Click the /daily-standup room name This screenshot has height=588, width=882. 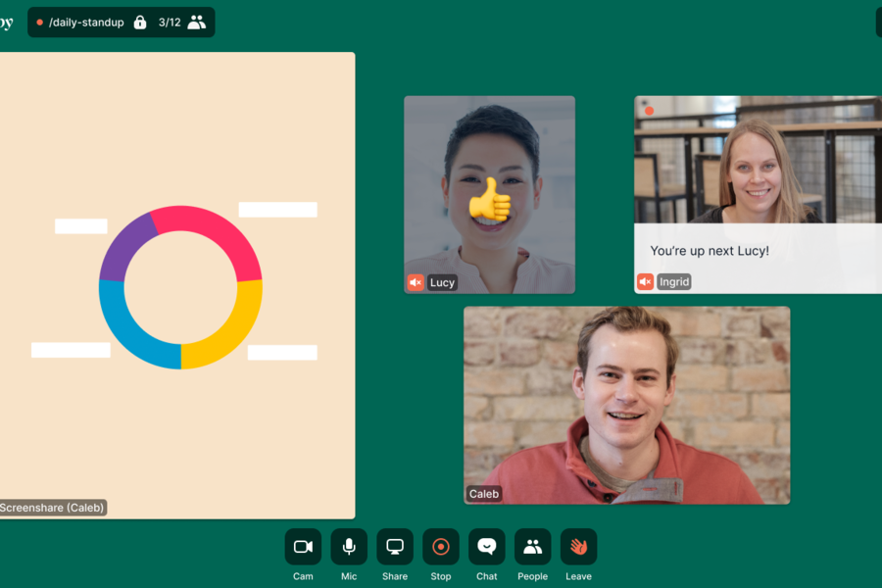[86, 22]
